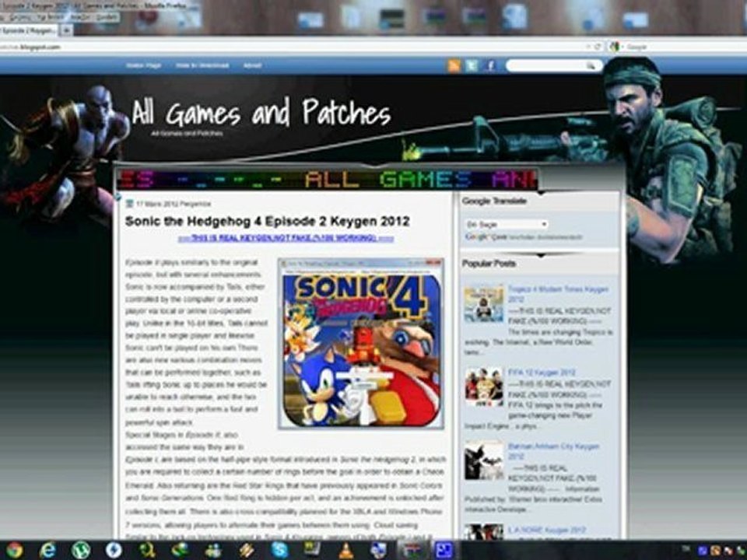Click the blog search magnifier icon

coord(591,65)
